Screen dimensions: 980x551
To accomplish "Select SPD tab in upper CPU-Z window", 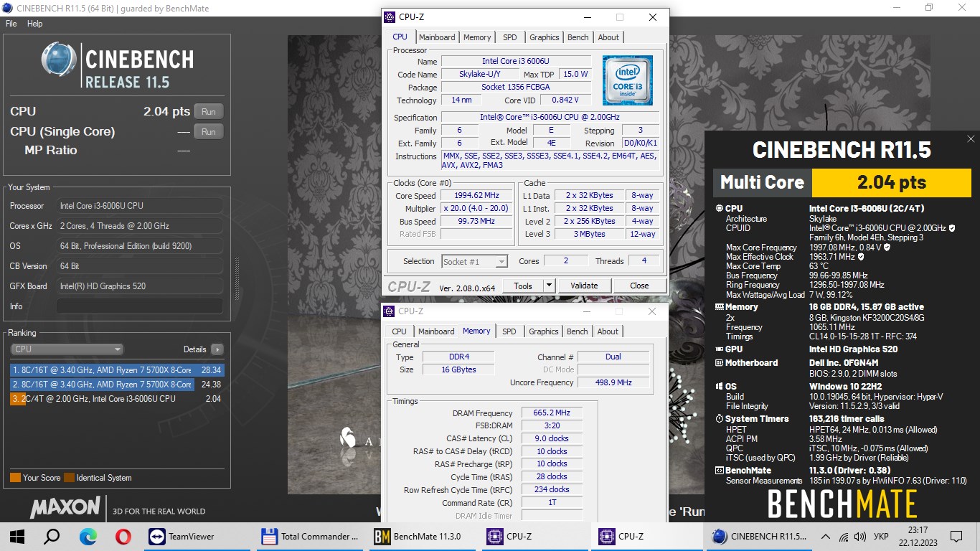I will (509, 37).
